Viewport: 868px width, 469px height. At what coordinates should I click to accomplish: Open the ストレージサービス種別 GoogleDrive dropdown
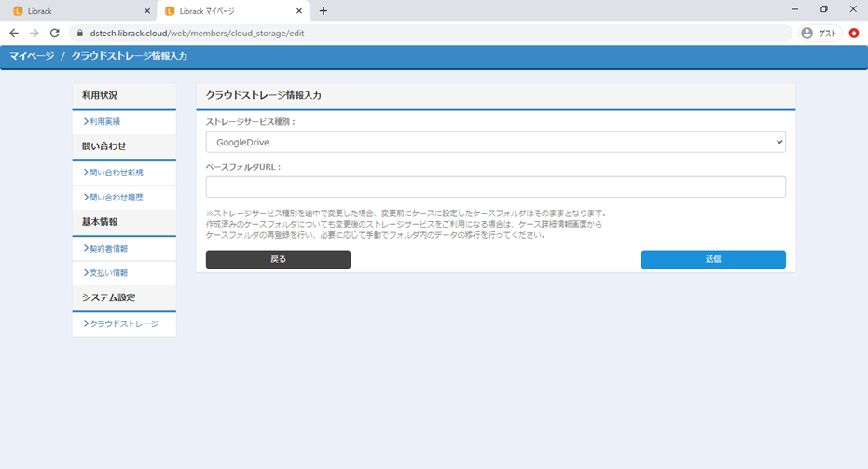(x=495, y=143)
